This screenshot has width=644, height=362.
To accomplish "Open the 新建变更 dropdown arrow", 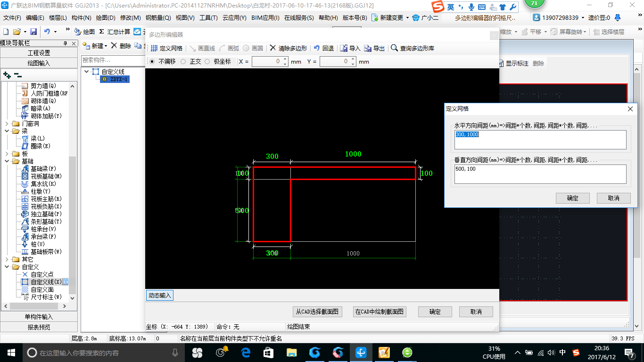I will click(x=406, y=18).
